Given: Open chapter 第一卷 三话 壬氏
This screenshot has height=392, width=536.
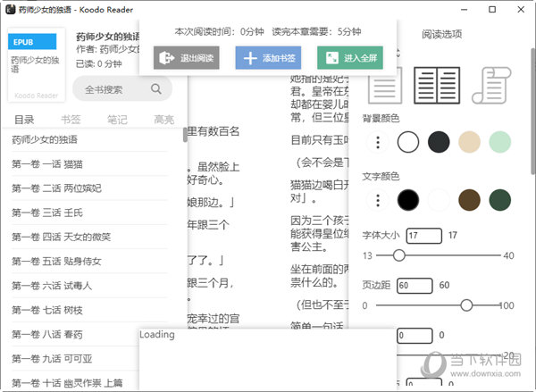Looking at the screenshot, I should point(89,213).
